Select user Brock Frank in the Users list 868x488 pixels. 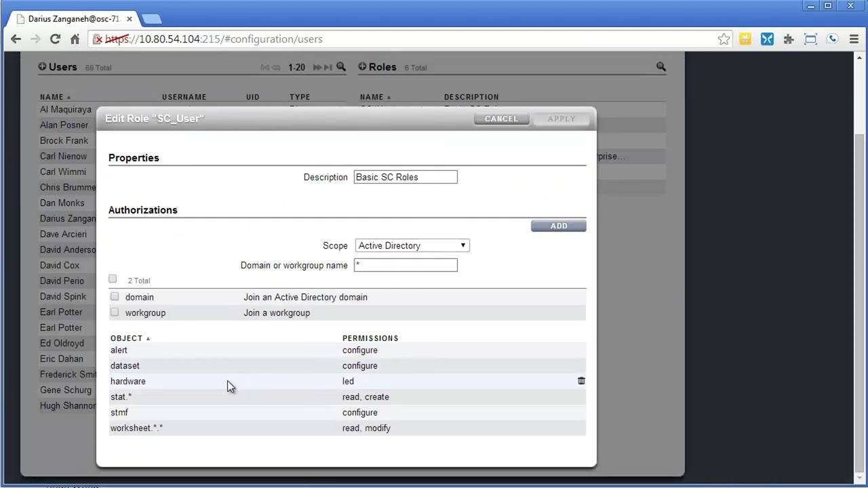(64, 140)
